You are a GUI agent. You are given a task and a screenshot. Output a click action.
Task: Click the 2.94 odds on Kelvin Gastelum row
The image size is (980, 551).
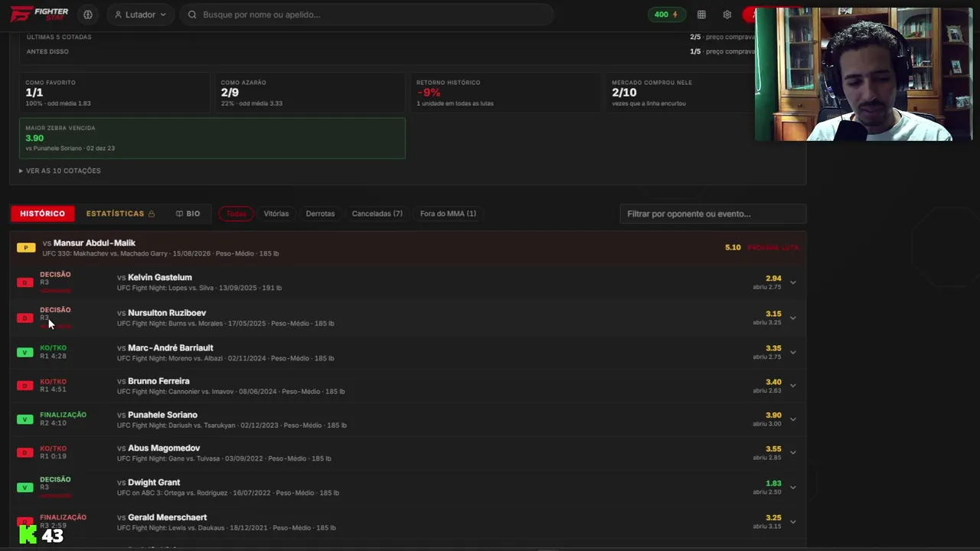[x=773, y=279]
